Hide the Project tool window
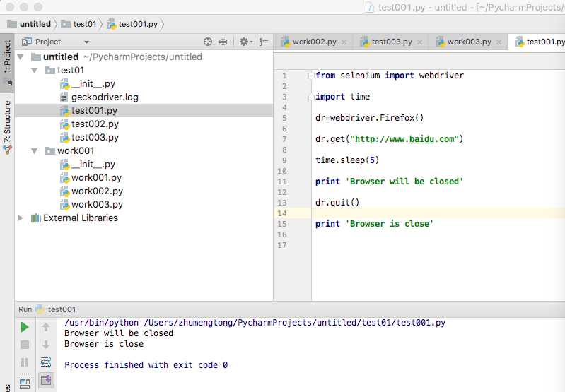Screen dimensions: 565x392 (x=263, y=42)
